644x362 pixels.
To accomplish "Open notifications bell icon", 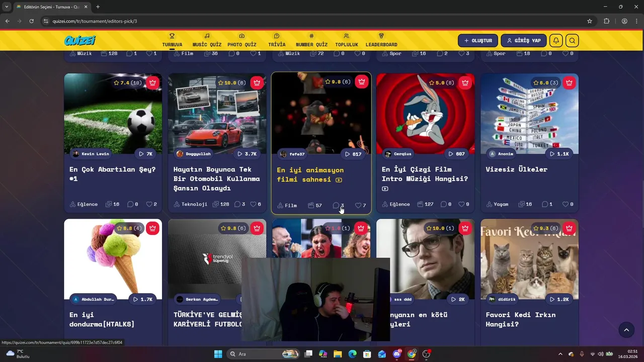I will point(556,41).
